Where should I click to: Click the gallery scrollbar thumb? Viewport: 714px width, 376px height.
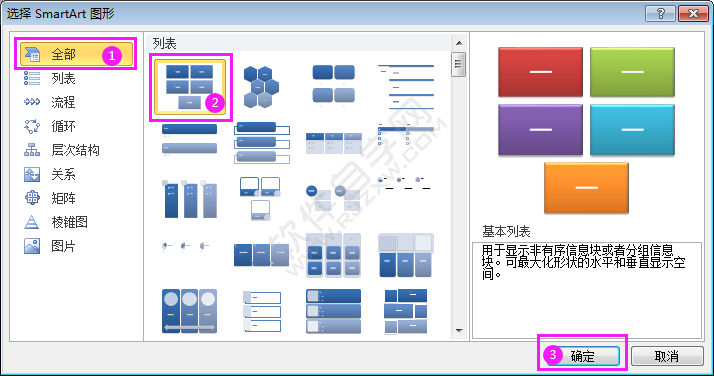pos(459,65)
